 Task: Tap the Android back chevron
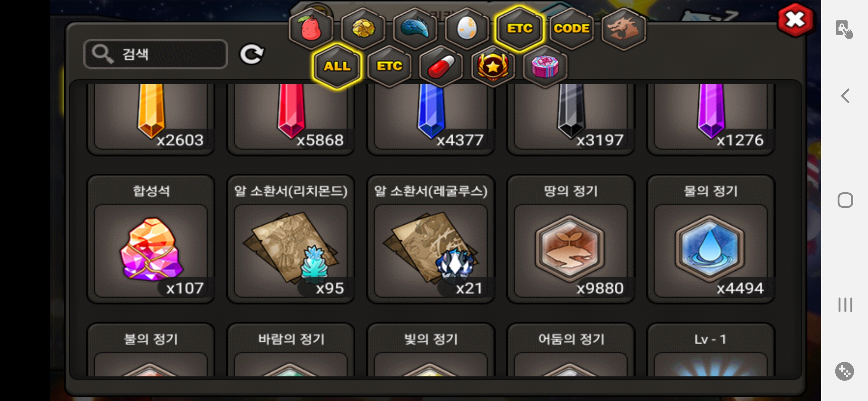point(845,96)
